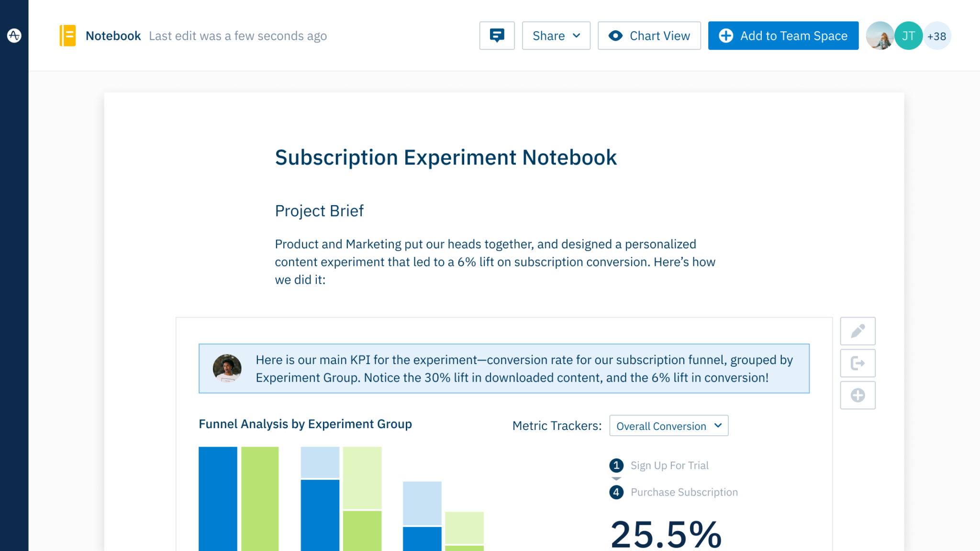Click the first dark blue funnel bar
Screen dimensions: 980x551
pyautogui.click(x=218, y=498)
